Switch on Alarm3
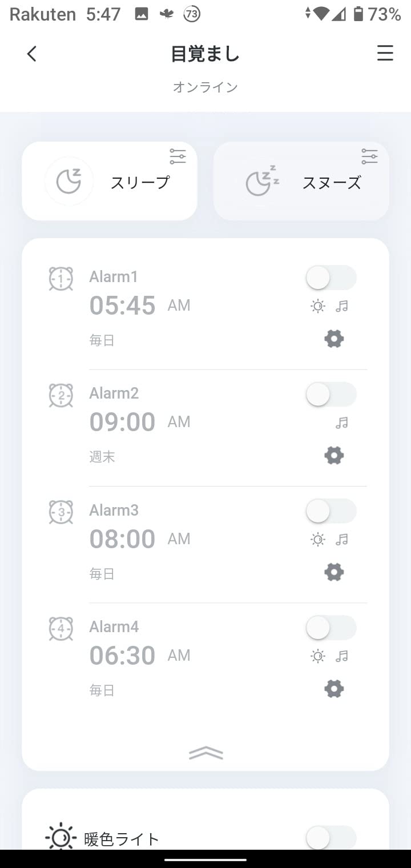Viewport: 411px width, 868px height. 331,511
